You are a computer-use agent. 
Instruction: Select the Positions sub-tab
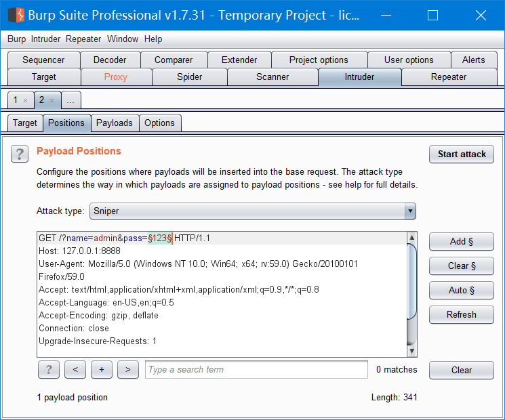pos(66,123)
